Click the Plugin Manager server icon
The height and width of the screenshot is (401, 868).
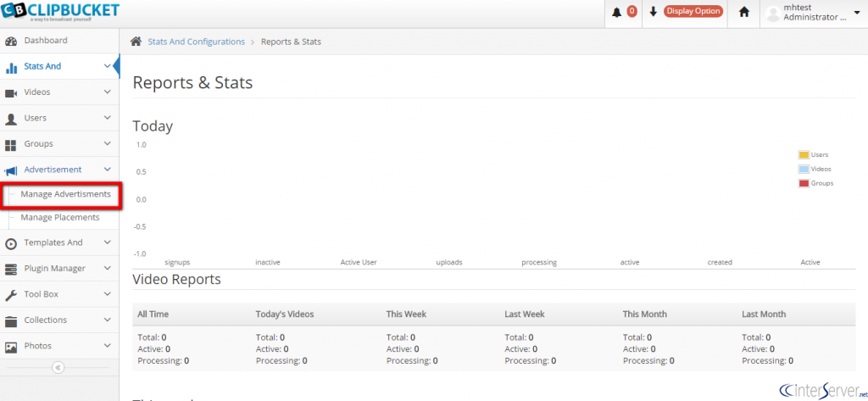10,270
